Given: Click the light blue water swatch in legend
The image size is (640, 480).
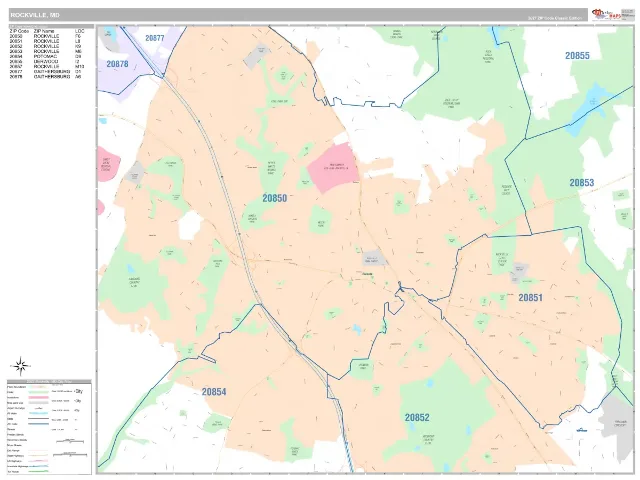Looking at the screenshot, I should [38, 413].
